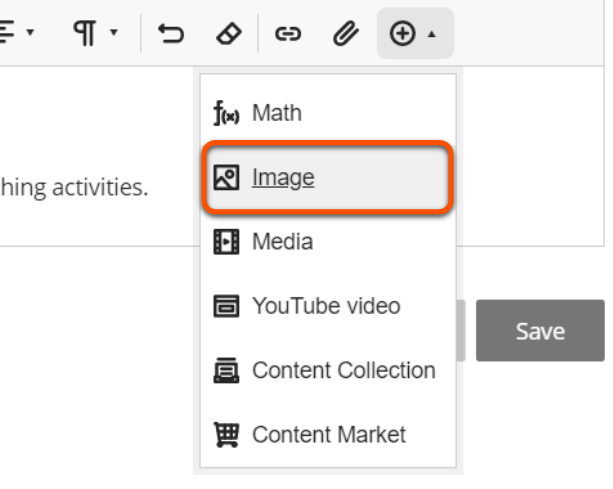Click the f(x) Math formula icon
Viewport: 613px width, 489px height.
tap(225, 113)
